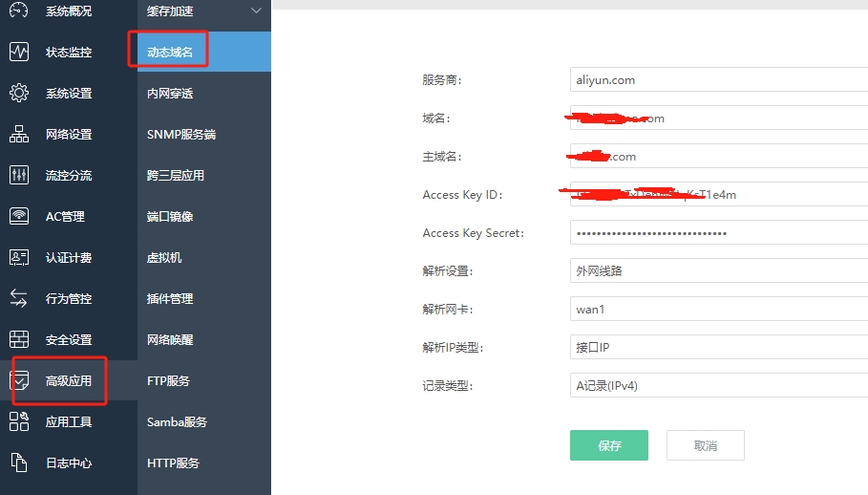Click the 服务商 field label
This screenshot has height=495, width=868.
(x=442, y=79)
